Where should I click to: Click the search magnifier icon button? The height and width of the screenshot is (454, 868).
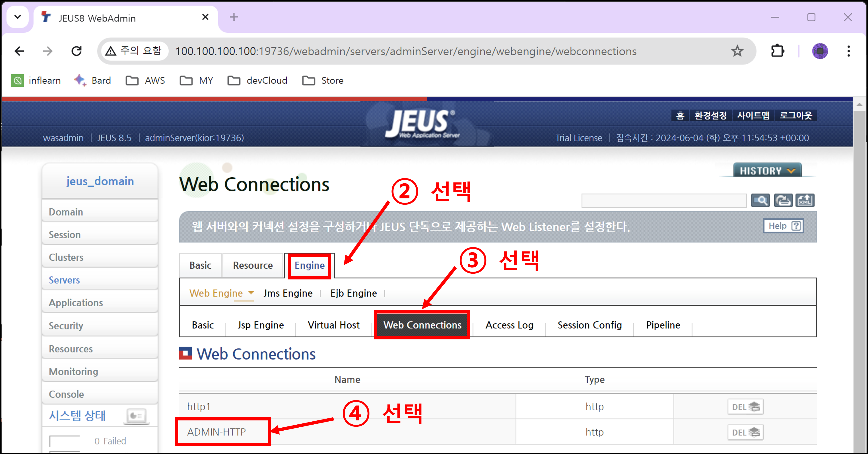pyautogui.click(x=760, y=201)
